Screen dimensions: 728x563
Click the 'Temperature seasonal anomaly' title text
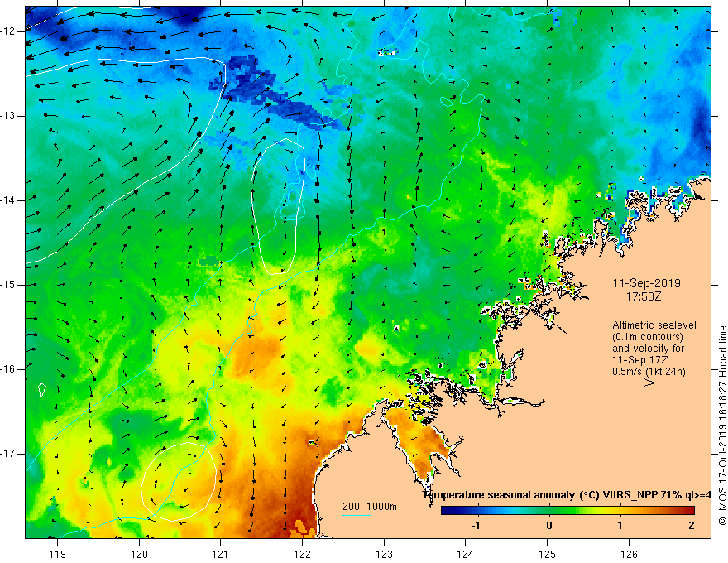point(499,495)
